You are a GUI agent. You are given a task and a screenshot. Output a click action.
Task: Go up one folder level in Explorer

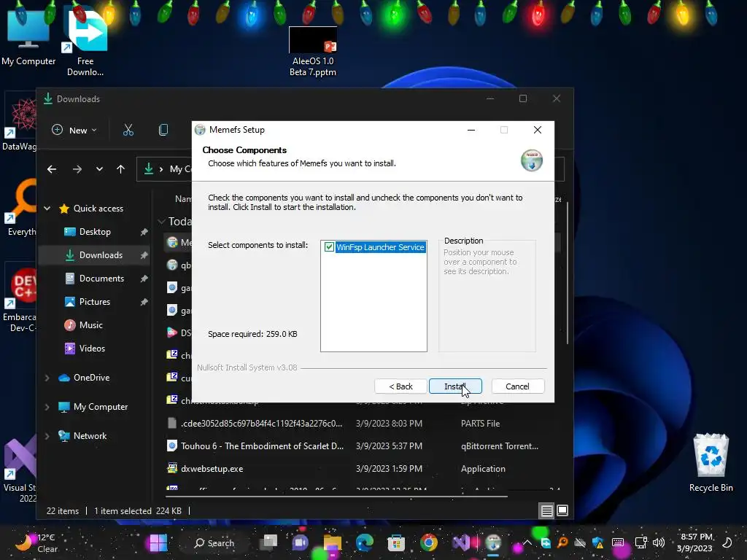pos(120,169)
